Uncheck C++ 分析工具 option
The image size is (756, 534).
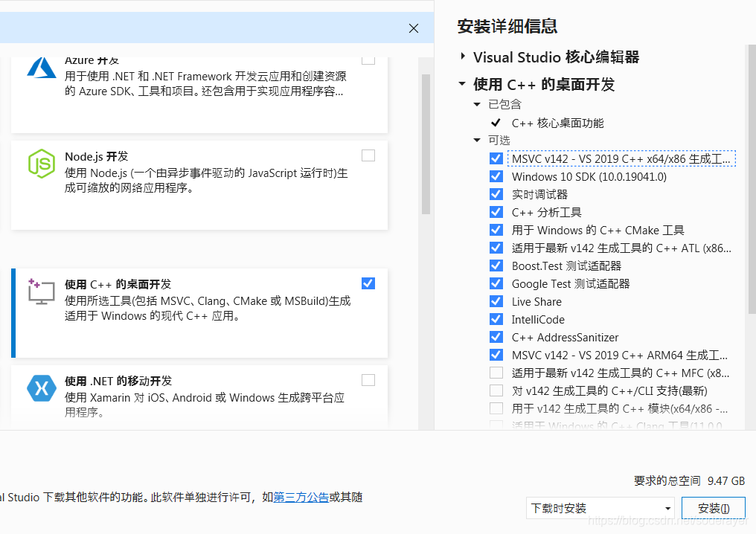[496, 212]
